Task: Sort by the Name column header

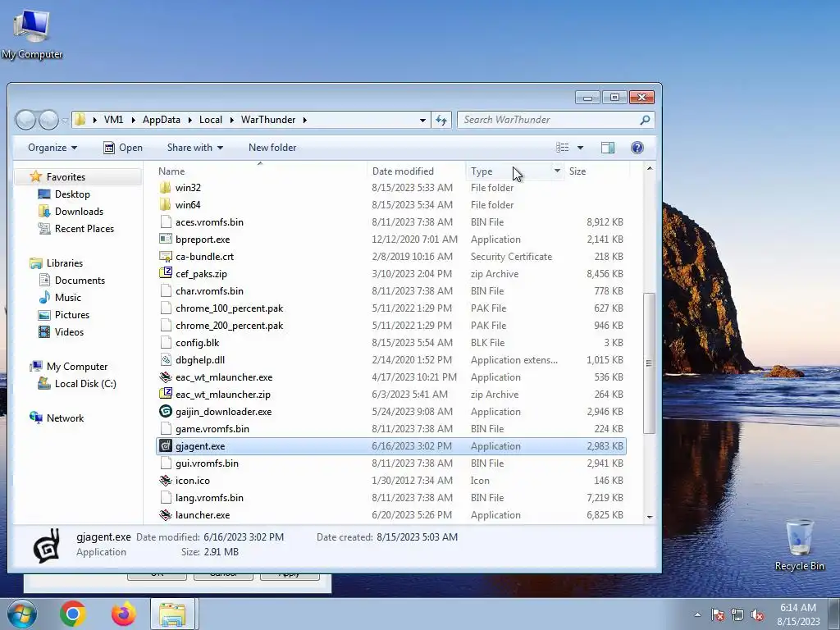Action: click(x=261, y=171)
